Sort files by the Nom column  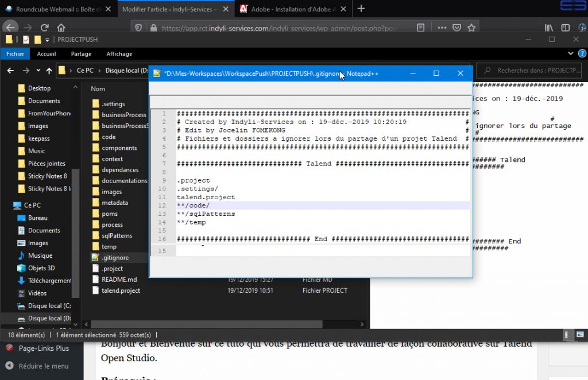click(98, 89)
